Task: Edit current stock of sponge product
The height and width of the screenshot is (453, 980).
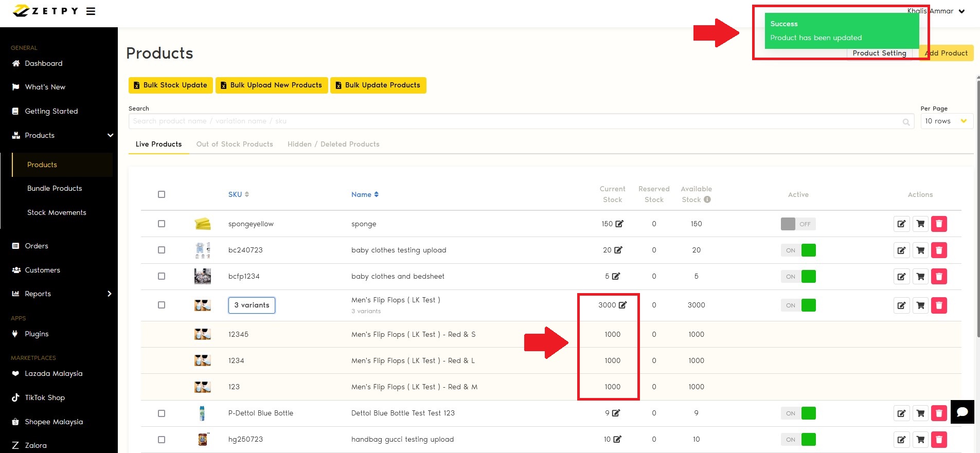Action: [x=619, y=224]
